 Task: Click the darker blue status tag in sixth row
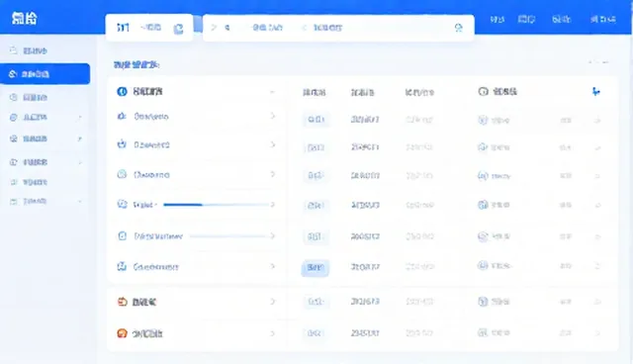point(315,267)
